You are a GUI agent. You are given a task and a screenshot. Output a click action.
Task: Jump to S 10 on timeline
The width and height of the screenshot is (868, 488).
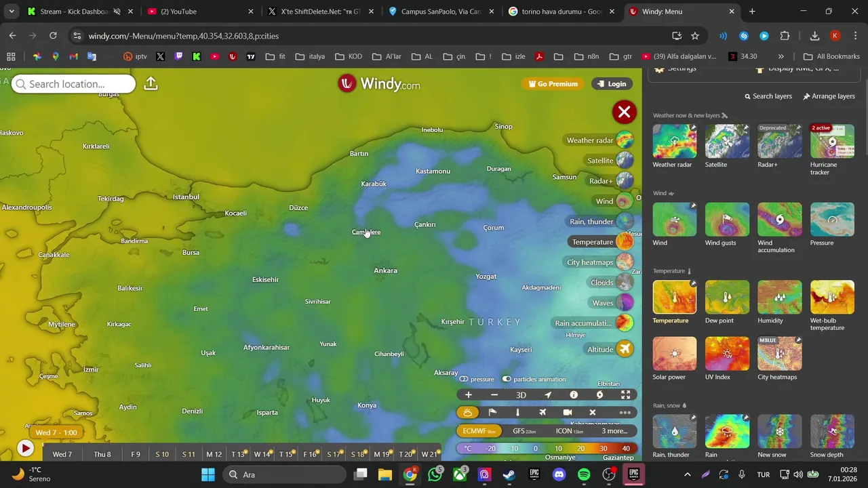(x=161, y=454)
